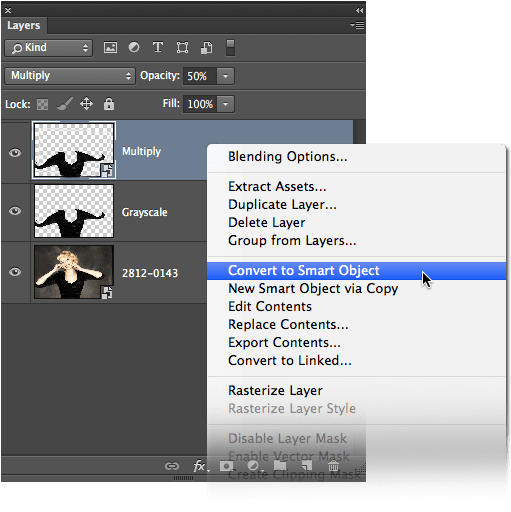Filter layers by shape layer icon

coord(182,48)
